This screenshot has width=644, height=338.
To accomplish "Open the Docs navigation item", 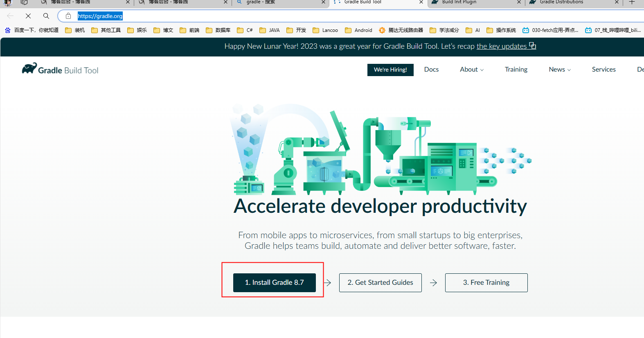I will coord(431,70).
